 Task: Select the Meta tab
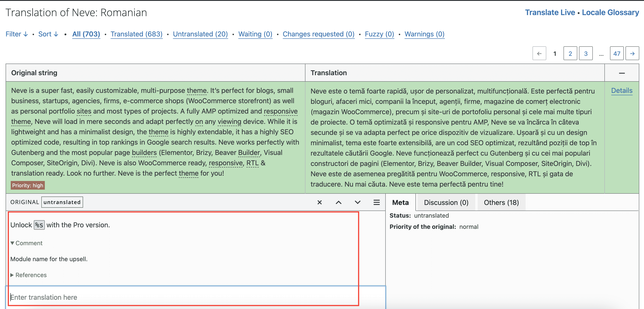(400, 202)
